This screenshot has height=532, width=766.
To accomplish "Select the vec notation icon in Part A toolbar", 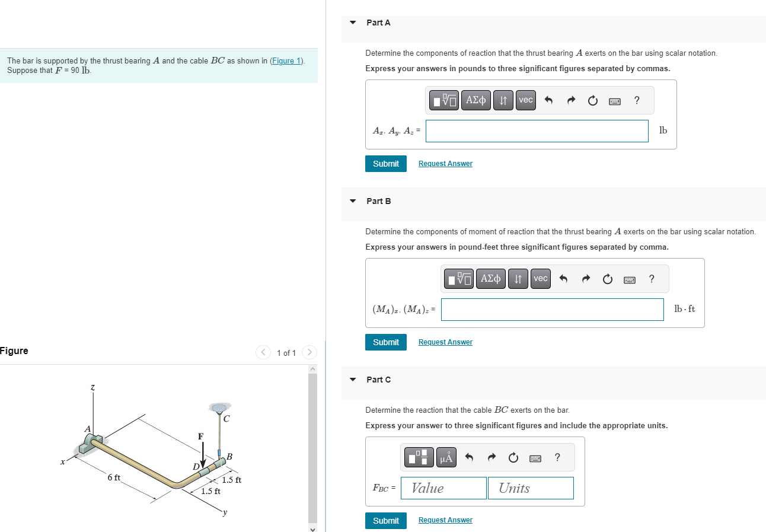I will [525, 100].
